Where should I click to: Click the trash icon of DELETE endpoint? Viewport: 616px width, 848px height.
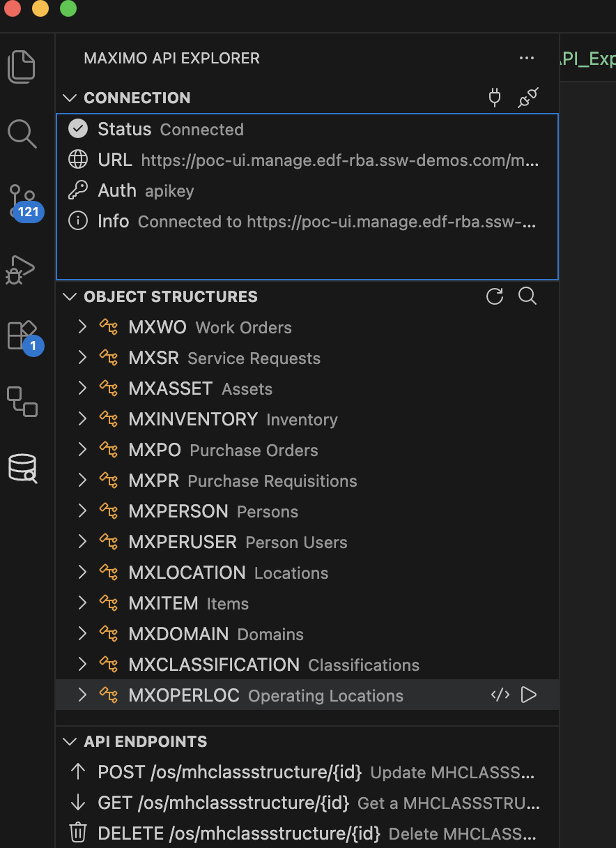(x=78, y=833)
